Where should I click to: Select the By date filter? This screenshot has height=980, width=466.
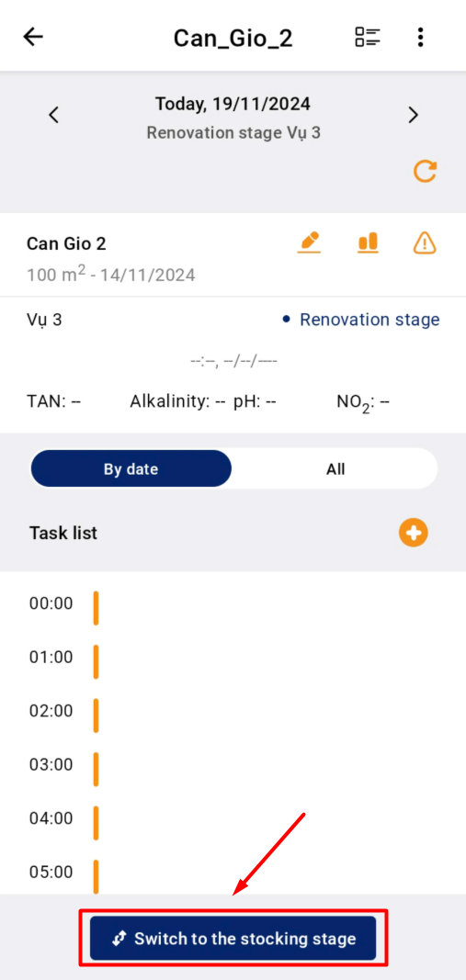131,468
